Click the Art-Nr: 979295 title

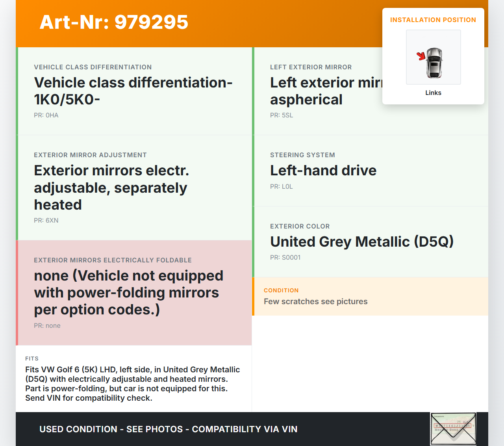click(x=114, y=22)
